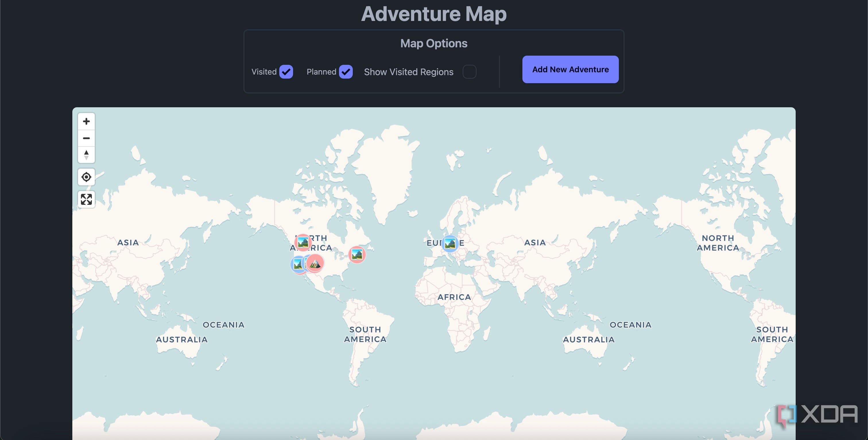Click the Adventure Map heading
Image resolution: width=868 pixels, height=440 pixels.
coord(434,14)
